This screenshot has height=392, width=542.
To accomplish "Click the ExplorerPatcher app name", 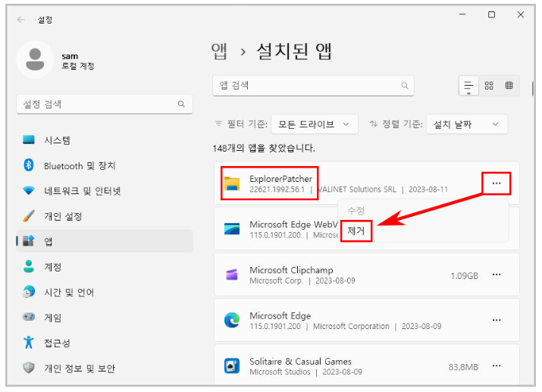I will tap(280, 179).
